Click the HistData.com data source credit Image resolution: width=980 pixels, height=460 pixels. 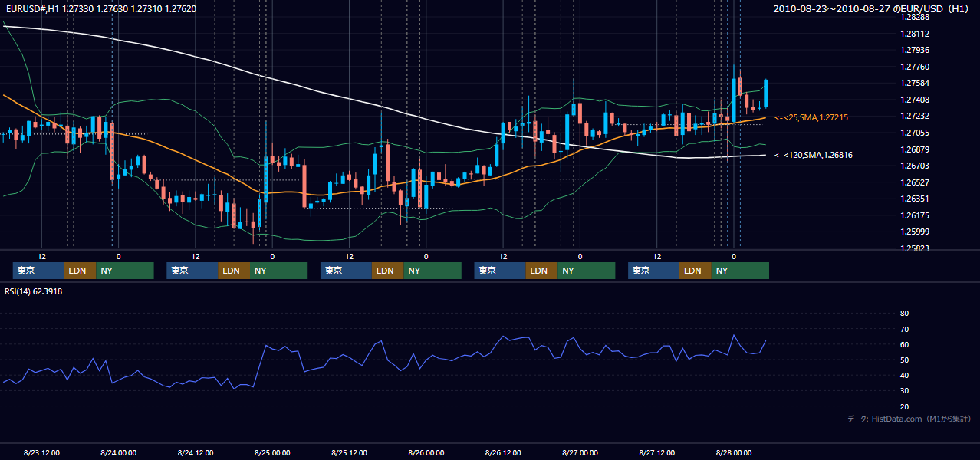(909, 419)
